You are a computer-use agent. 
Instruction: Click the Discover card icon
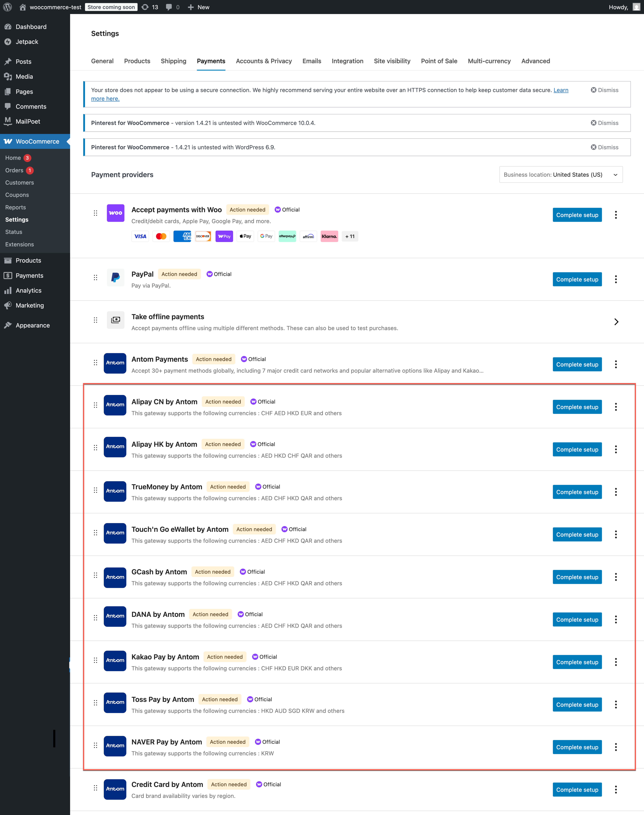click(203, 236)
